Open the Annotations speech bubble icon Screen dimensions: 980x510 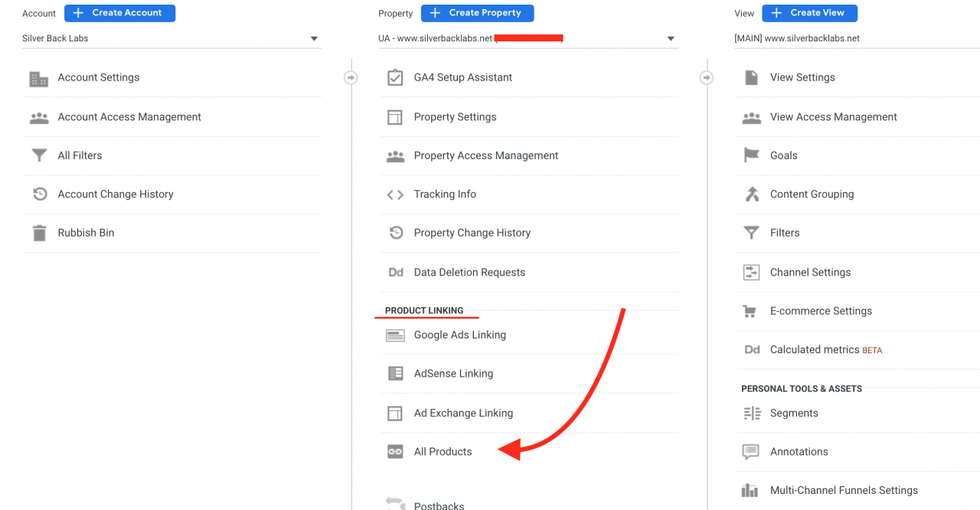[750, 452]
